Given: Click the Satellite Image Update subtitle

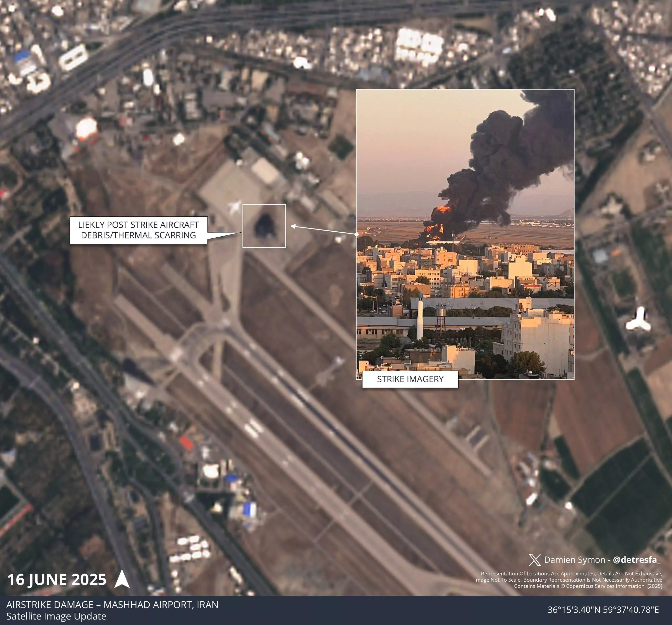Looking at the screenshot, I should click(56, 616).
